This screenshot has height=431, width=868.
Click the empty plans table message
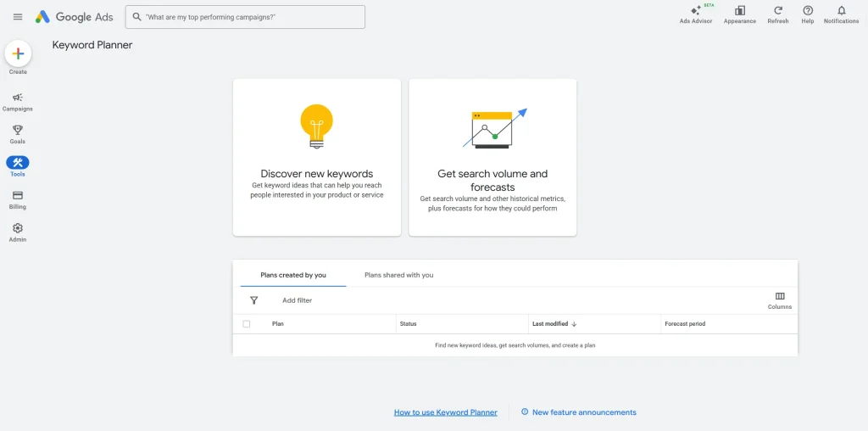pyautogui.click(x=515, y=345)
